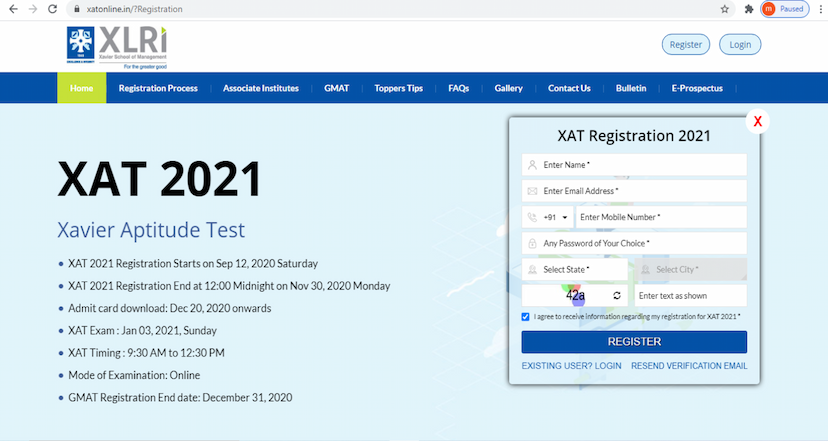
Task: Click the Admit card download line
Action: (170, 308)
